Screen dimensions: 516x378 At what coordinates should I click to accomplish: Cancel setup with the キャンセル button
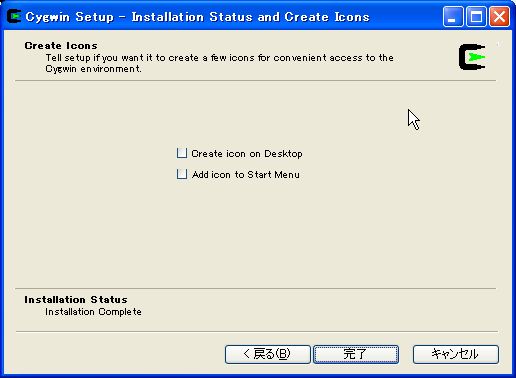point(456,354)
